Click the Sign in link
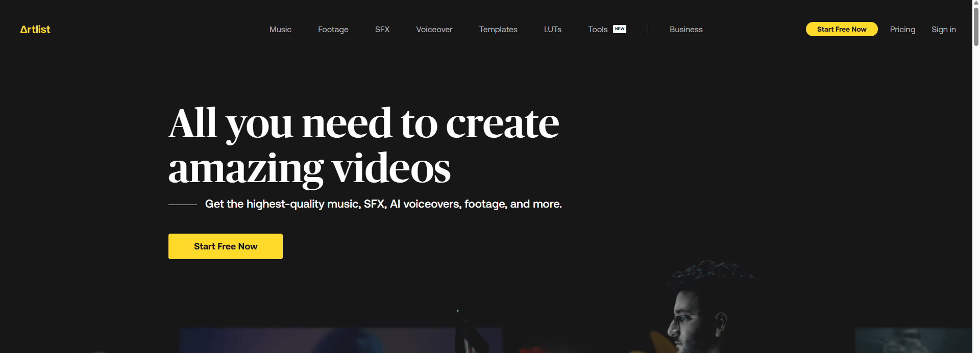Viewport: 980px width, 353px height. [943, 30]
